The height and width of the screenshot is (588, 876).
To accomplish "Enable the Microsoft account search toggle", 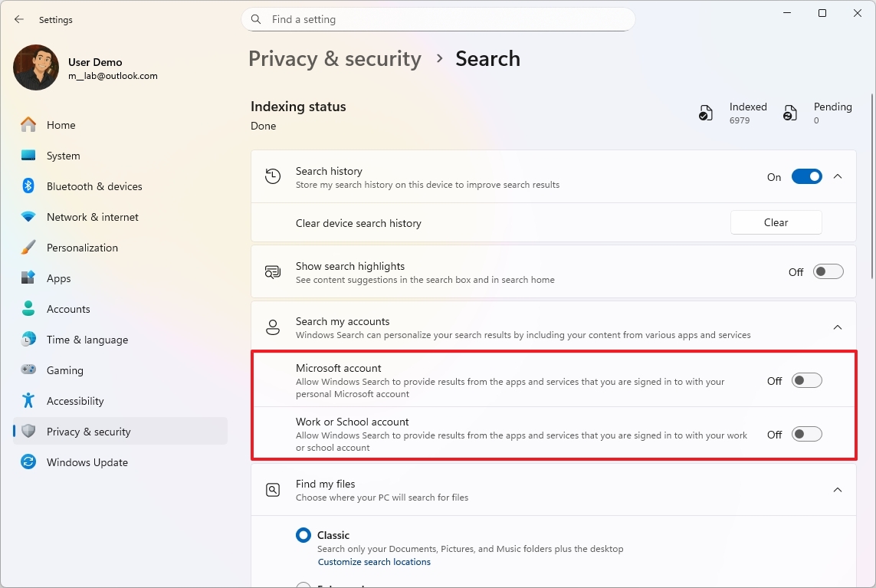I will click(x=806, y=380).
